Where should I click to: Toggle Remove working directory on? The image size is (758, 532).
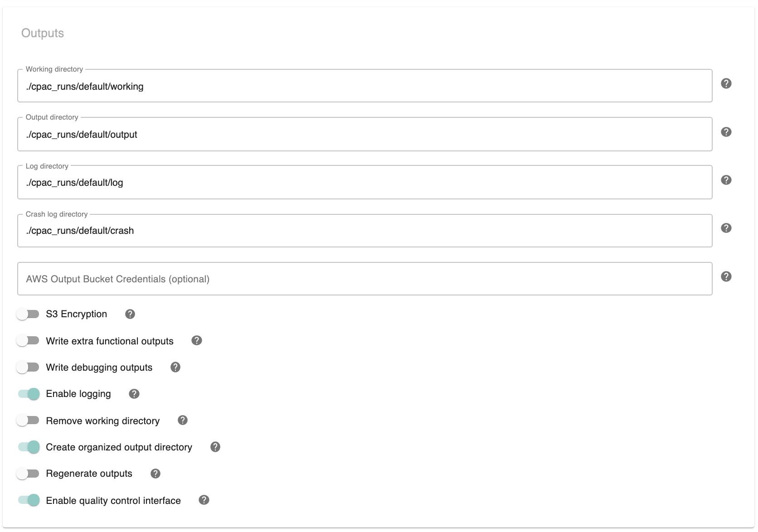pos(28,420)
